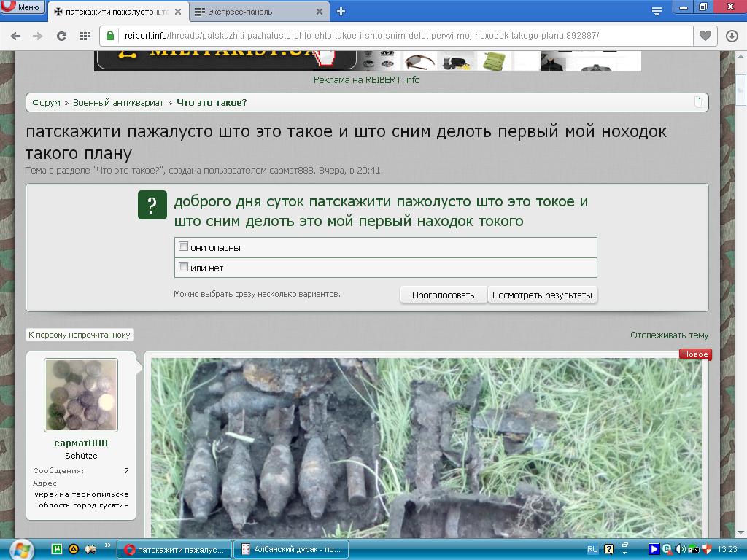Screen dimensions: 747x560
Task: Reload the current page
Action: coord(61,36)
